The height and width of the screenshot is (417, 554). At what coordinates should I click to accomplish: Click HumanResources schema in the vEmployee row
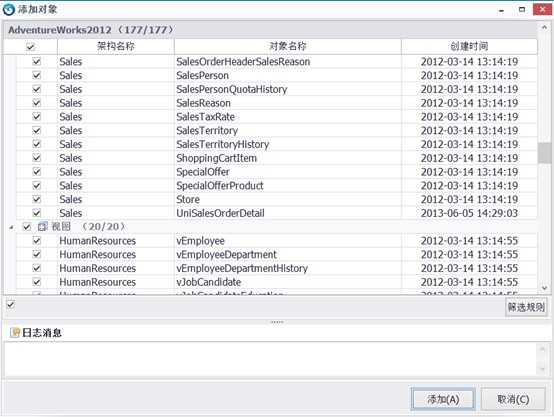pyautogui.click(x=98, y=241)
